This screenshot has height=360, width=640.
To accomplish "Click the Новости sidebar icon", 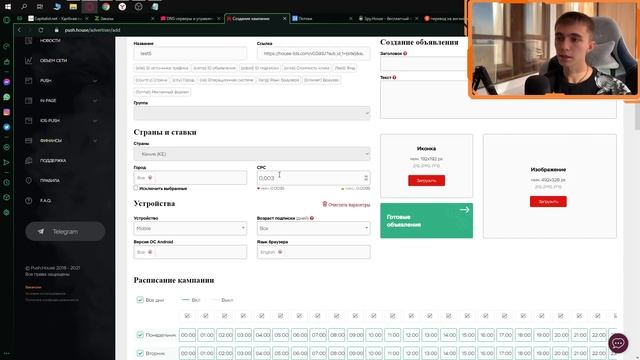I will [29, 40].
